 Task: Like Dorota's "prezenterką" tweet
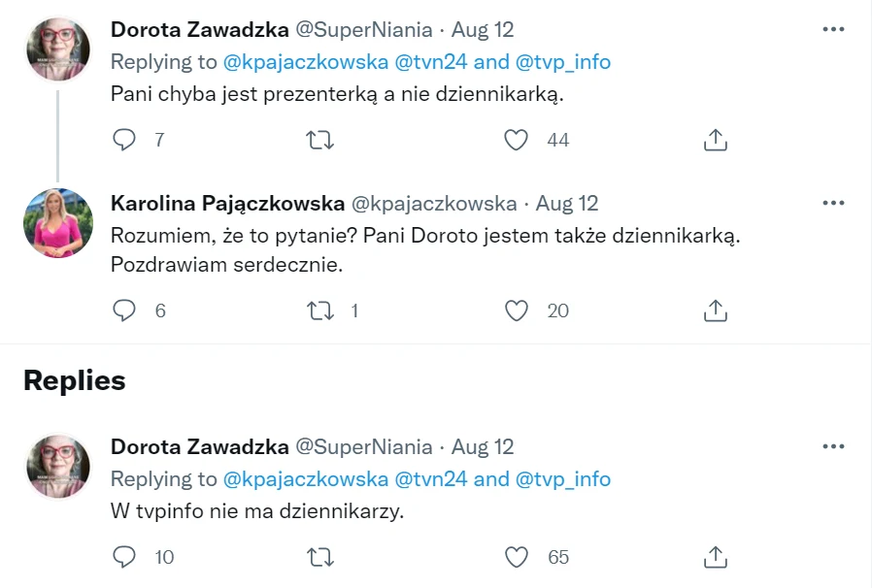(x=516, y=140)
